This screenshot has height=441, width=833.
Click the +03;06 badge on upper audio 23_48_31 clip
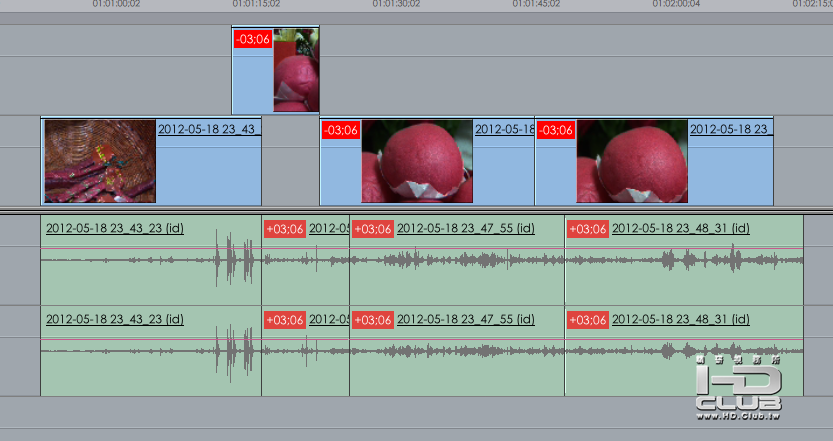click(588, 229)
